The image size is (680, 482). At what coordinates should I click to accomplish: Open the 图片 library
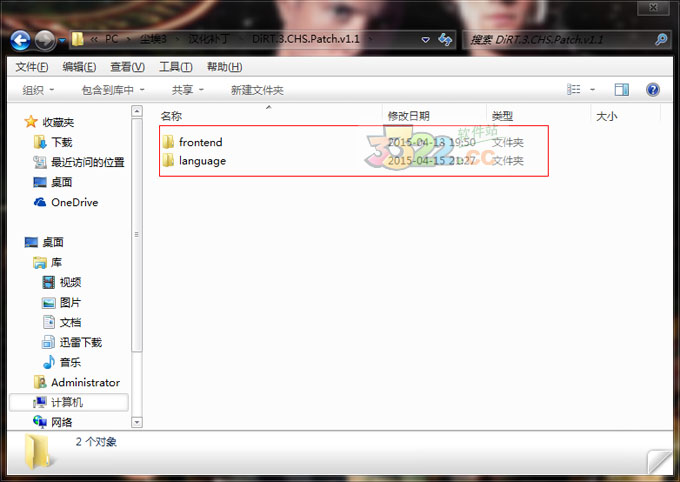(x=70, y=302)
